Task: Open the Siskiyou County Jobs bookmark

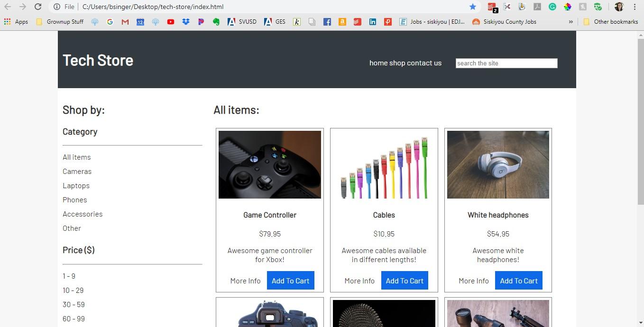Action: pyautogui.click(x=505, y=21)
